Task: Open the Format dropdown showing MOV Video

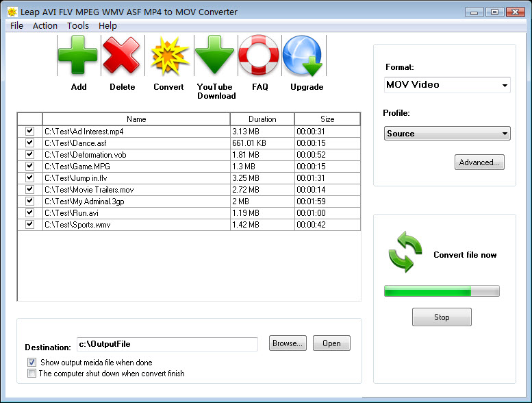Action: 447,85
